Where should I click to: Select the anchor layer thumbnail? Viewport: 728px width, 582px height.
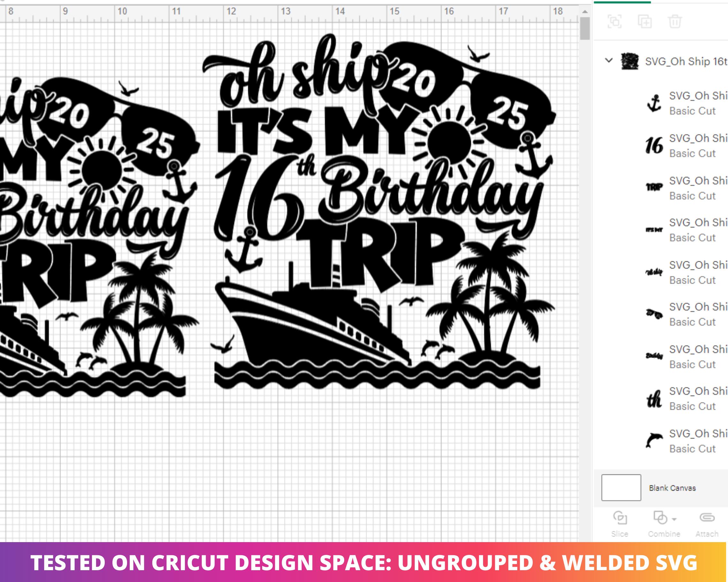click(654, 103)
